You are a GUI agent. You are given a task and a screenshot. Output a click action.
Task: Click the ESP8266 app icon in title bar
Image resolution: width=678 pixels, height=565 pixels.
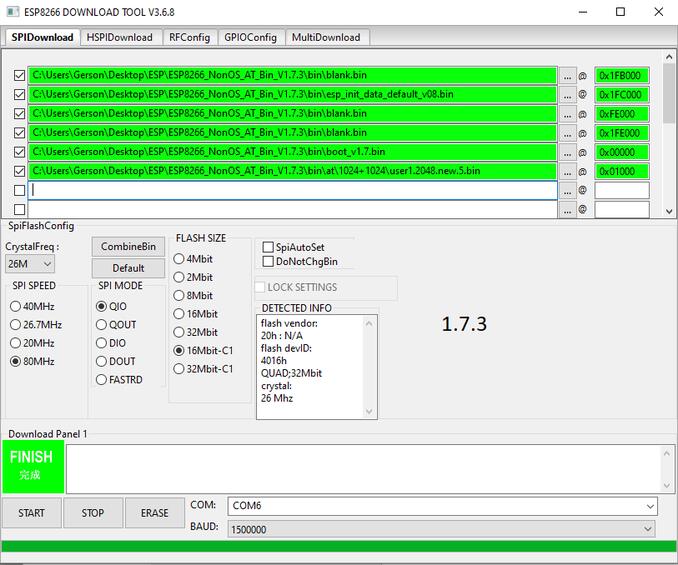(13, 12)
